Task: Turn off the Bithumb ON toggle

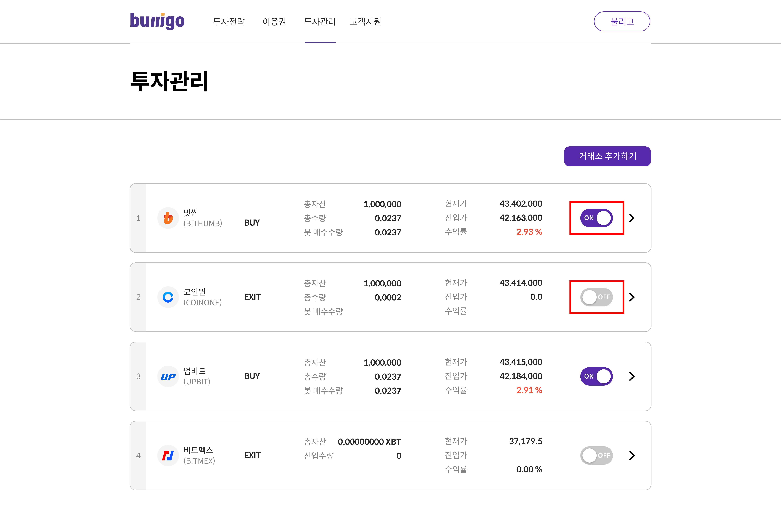Action: click(596, 218)
